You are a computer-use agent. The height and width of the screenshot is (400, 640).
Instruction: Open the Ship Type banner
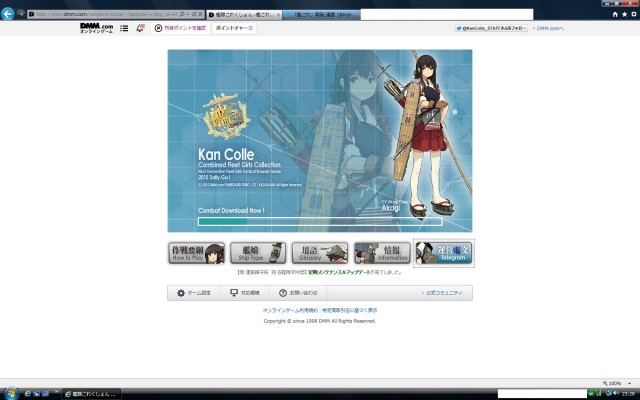tap(258, 253)
